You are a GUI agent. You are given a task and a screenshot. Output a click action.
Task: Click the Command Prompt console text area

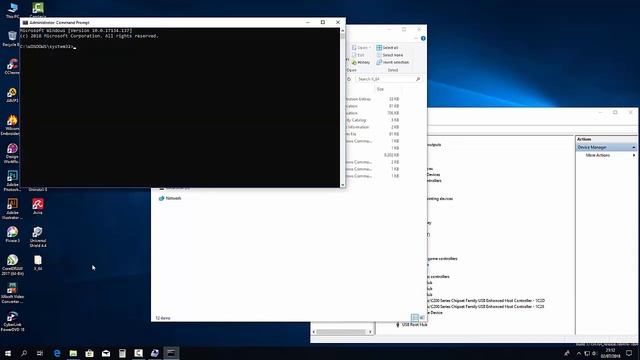180,107
